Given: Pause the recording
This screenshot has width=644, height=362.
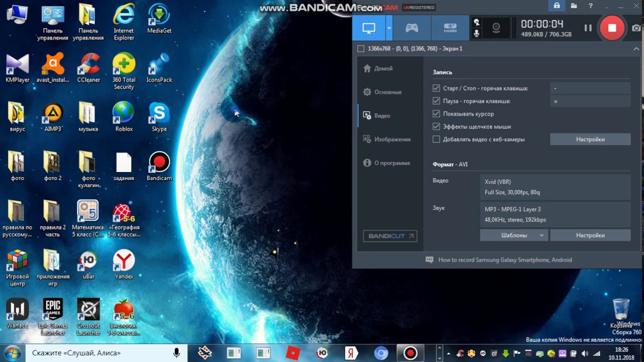Looking at the screenshot, I should pyautogui.click(x=588, y=28).
